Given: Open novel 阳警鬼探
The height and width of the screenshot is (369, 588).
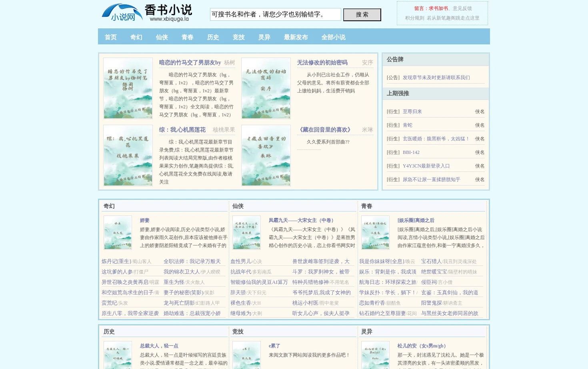Looking at the screenshot, I should (432, 303).
